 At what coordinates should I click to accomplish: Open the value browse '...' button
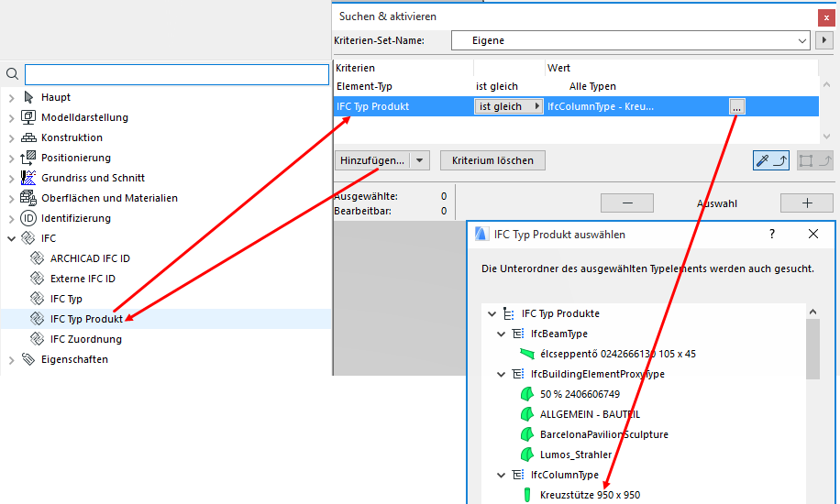[x=736, y=106]
